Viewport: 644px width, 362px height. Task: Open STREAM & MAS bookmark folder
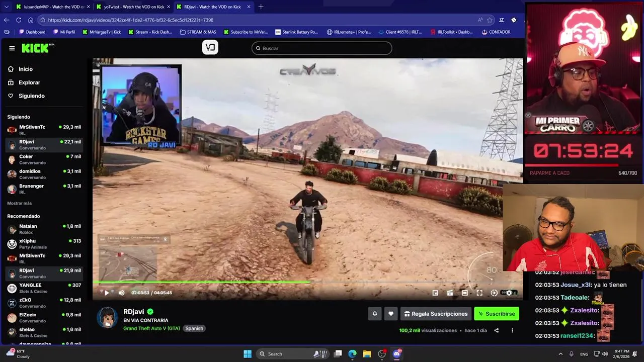click(x=198, y=32)
